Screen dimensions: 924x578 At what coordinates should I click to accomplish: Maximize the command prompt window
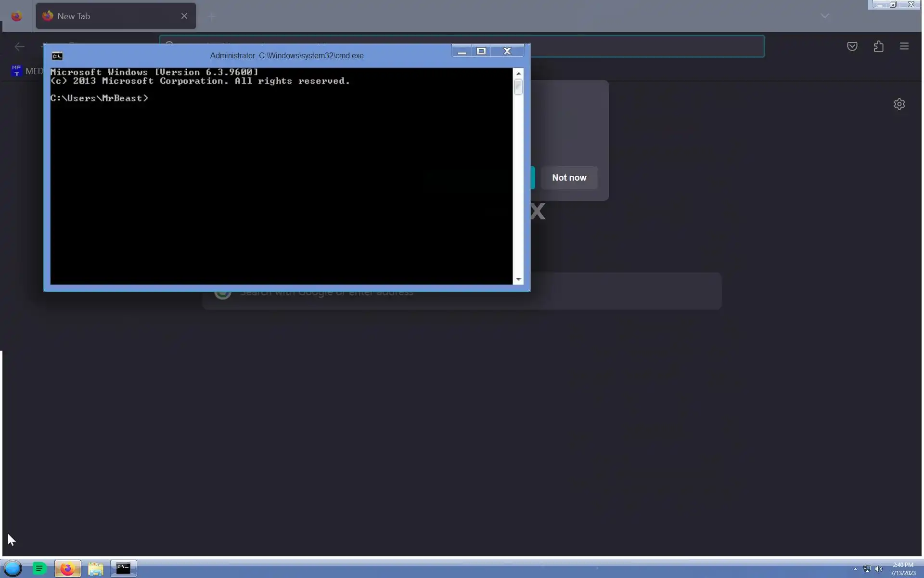coord(481,51)
